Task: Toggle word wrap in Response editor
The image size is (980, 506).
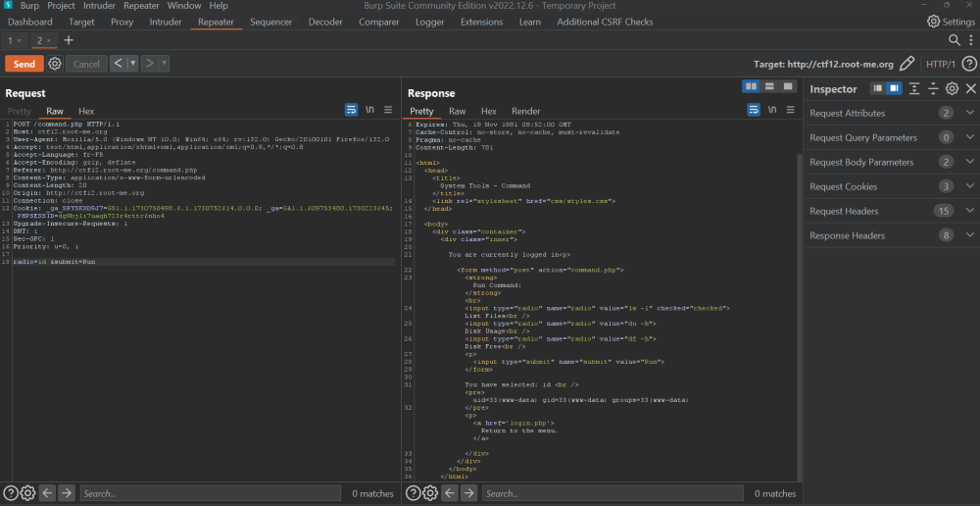Action: 754,110
